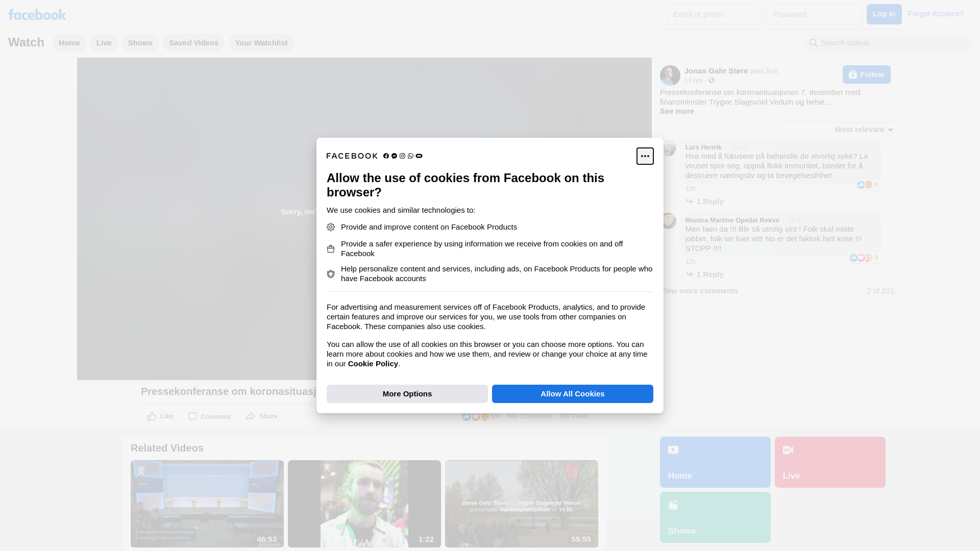Expand the post description with See more
This screenshot has width=980, height=551.
[676, 111]
